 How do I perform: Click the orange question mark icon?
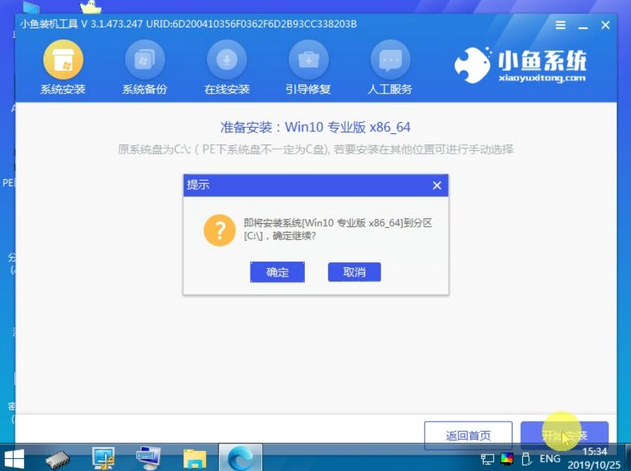click(x=219, y=230)
